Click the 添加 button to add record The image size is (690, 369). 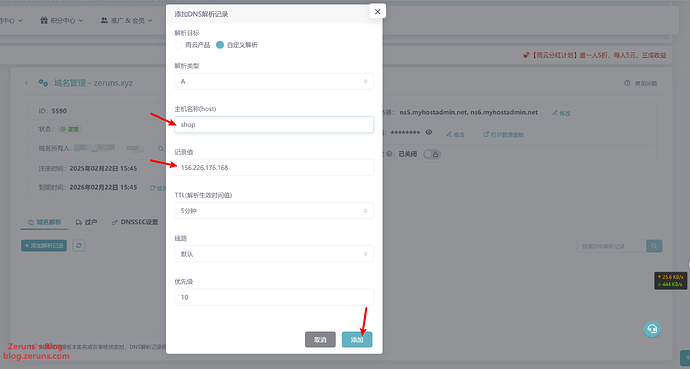(x=357, y=340)
